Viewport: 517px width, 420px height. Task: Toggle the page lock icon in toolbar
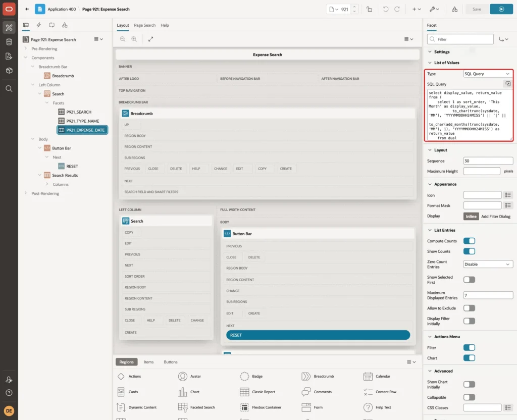369,9
